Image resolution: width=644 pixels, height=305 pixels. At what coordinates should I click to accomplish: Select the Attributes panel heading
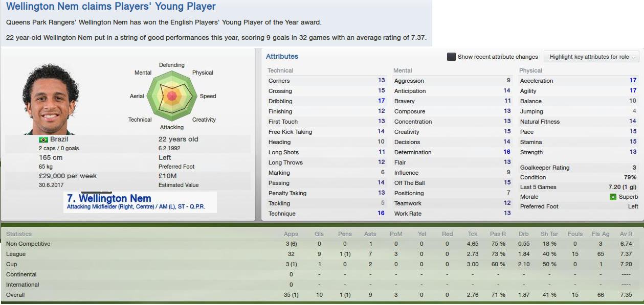[x=282, y=56]
